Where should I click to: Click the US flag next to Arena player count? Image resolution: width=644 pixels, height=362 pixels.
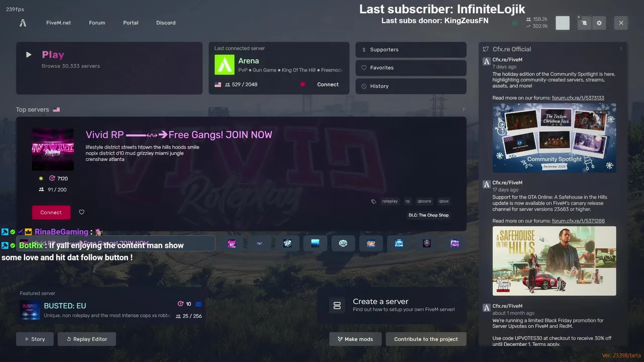pyautogui.click(x=218, y=84)
